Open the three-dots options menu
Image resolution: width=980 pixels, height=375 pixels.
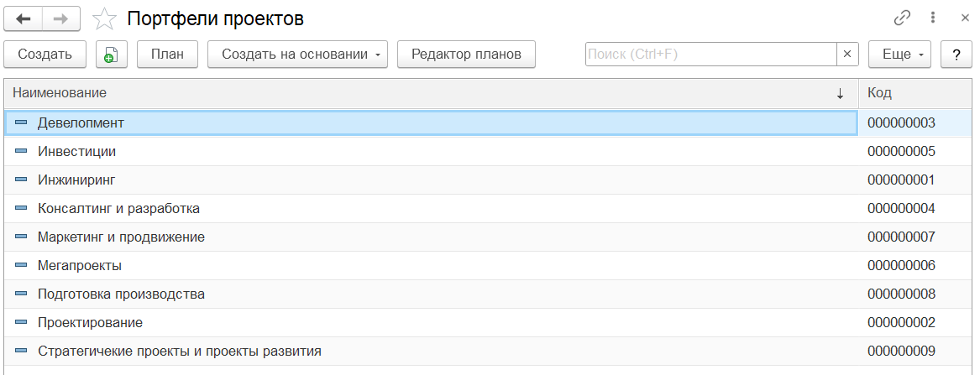click(933, 18)
